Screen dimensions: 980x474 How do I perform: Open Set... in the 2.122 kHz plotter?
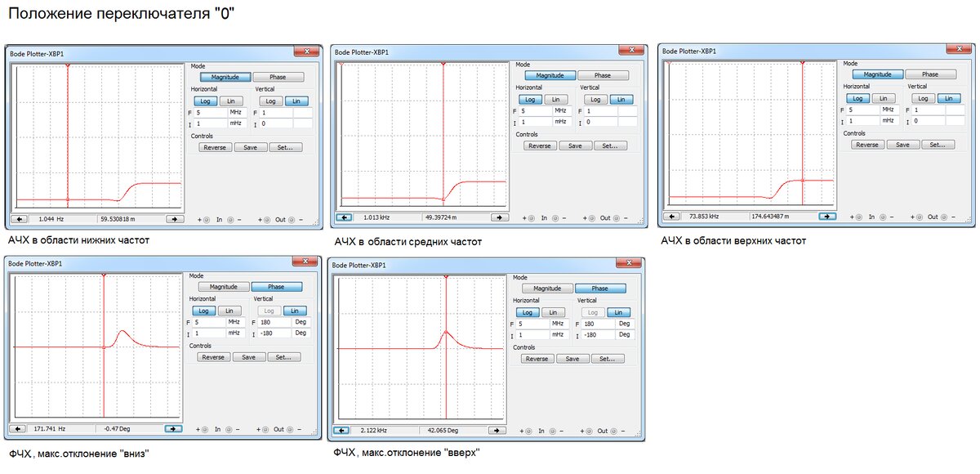pos(608,359)
